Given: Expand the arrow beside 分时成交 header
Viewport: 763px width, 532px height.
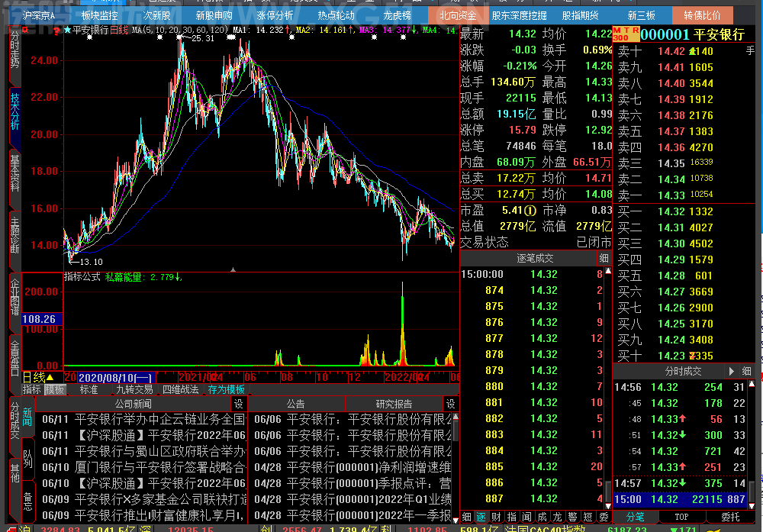Looking at the screenshot, I should point(731,372).
